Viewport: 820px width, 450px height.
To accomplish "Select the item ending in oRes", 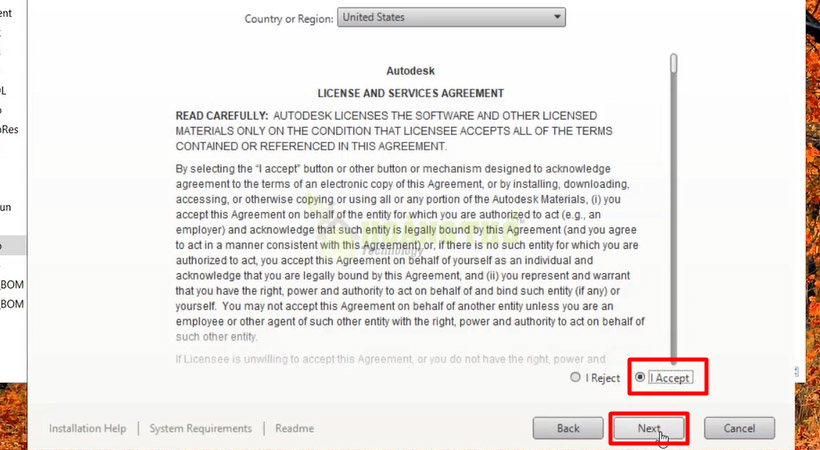I will pyautogui.click(x=9, y=129).
